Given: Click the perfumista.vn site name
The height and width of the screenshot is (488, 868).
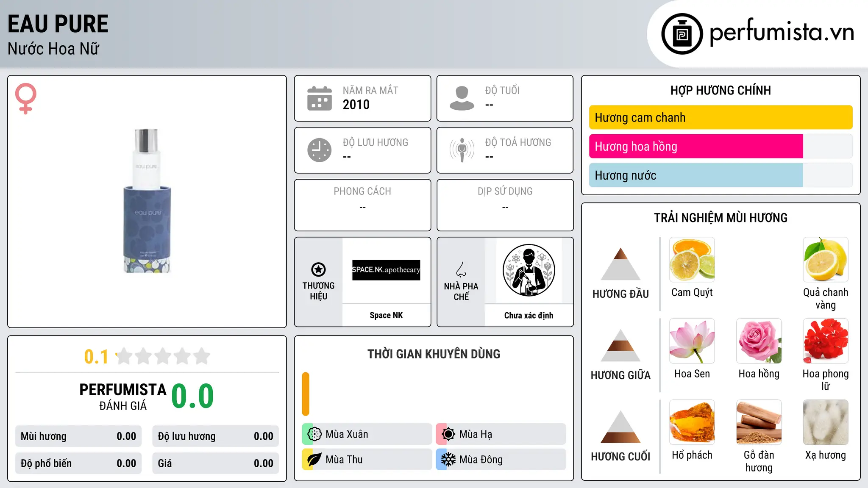Looking at the screenshot, I should pos(782,32).
